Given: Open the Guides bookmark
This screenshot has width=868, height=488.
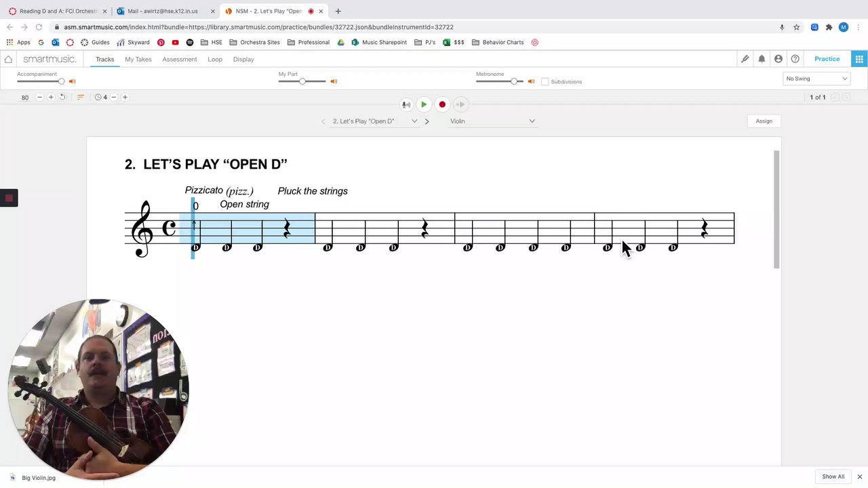Looking at the screenshot, I should [x=95, y=42].
